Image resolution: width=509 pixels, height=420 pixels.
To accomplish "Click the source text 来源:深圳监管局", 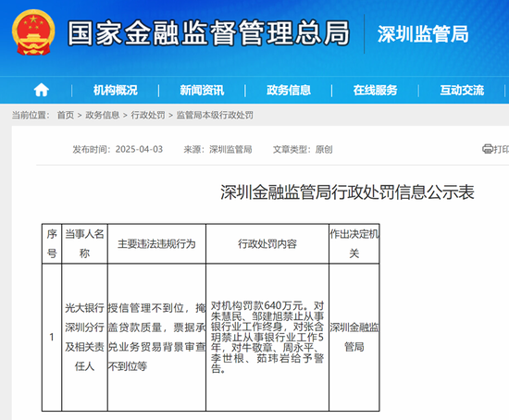I will point(217,149).
